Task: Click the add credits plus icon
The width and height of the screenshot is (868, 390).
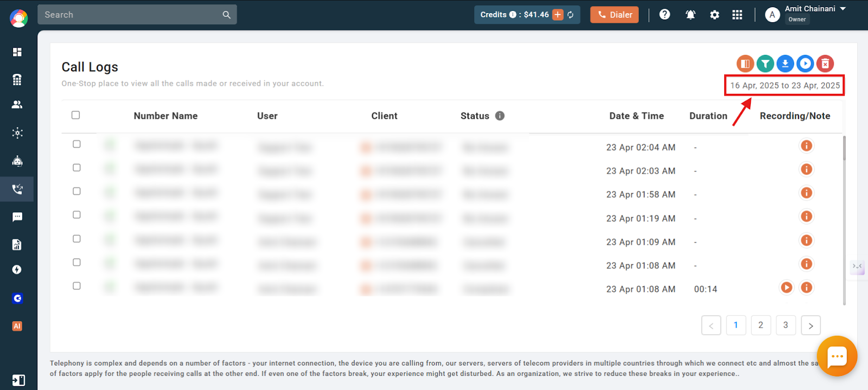Action: (558, 15)
